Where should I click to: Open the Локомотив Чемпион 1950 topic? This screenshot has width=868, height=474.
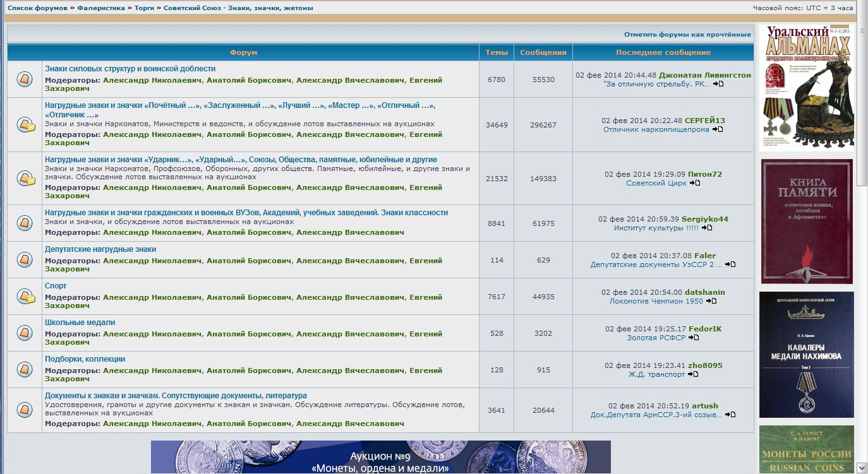(x=656, y=301)
